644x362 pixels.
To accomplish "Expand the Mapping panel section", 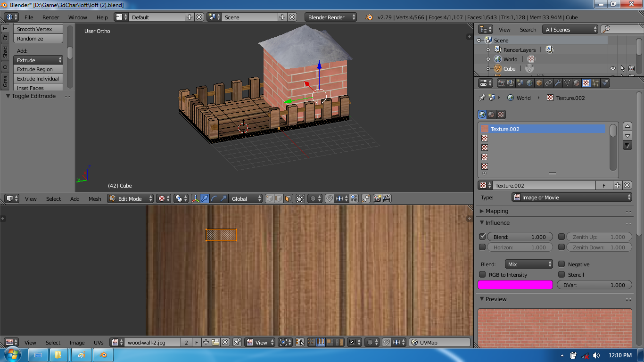I will click(x=494, y=211).
